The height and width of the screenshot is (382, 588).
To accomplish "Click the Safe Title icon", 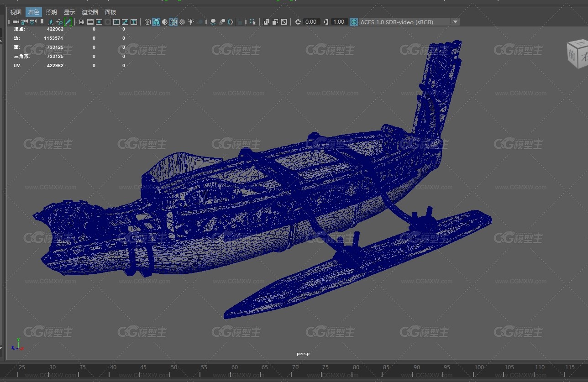I will point(134,22).
